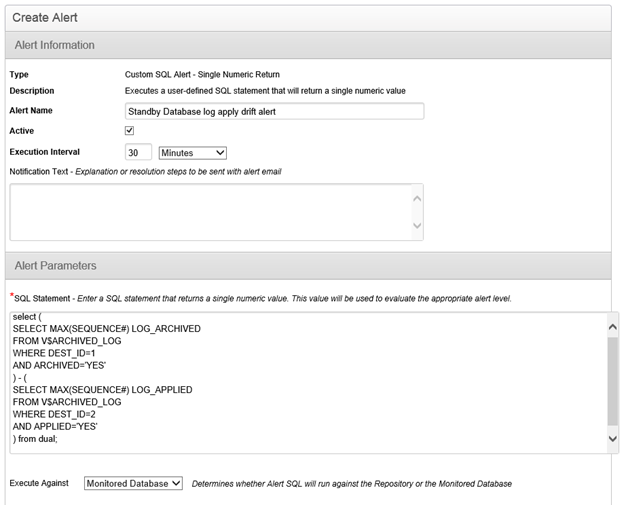Click the 'from dual;' line in SQL
Image resolution: width=624 pixels, height=505 pixels.
click(x=37, y=438)
